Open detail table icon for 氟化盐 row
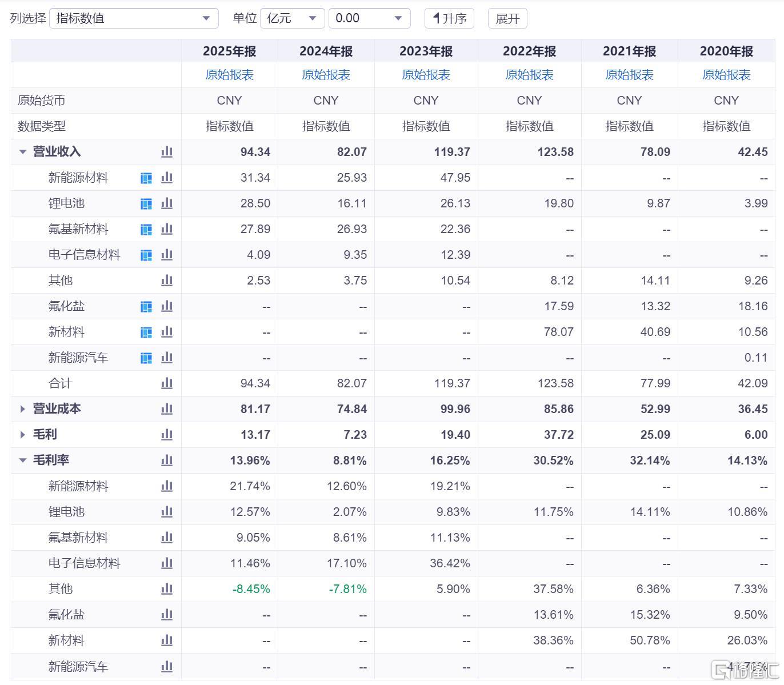Screen dimensions: 784x685 click(x=146, y=306)
